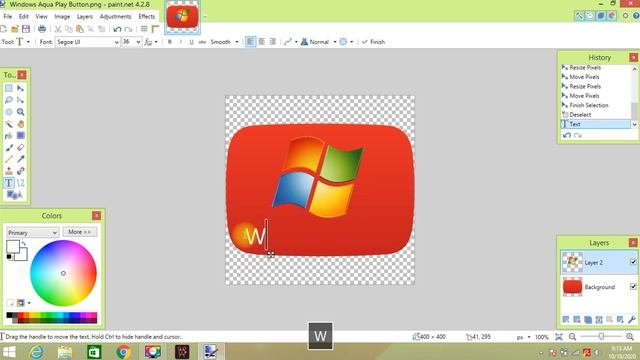Delete layer using Layers panel icon
The image size is (640, 360).
(x=577, y=319)
